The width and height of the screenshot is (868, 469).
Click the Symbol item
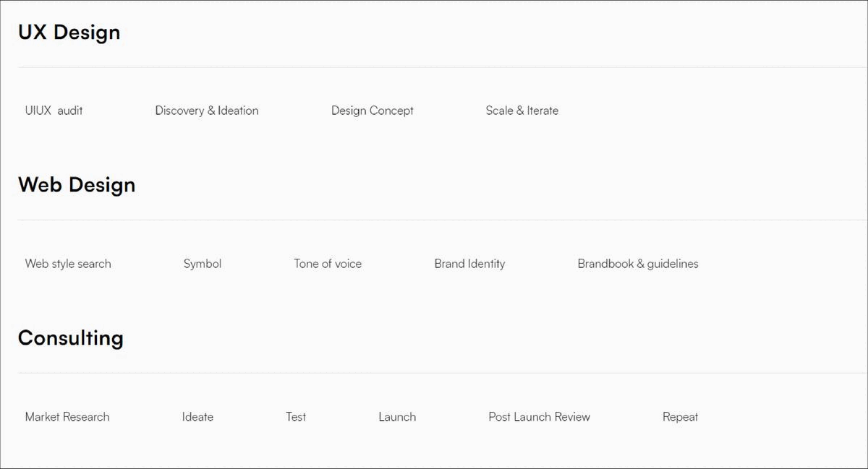(x=203, y=264)
